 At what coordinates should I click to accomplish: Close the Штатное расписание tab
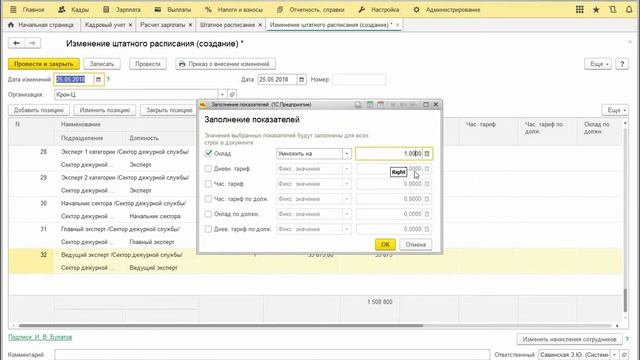tap(260, 25)
